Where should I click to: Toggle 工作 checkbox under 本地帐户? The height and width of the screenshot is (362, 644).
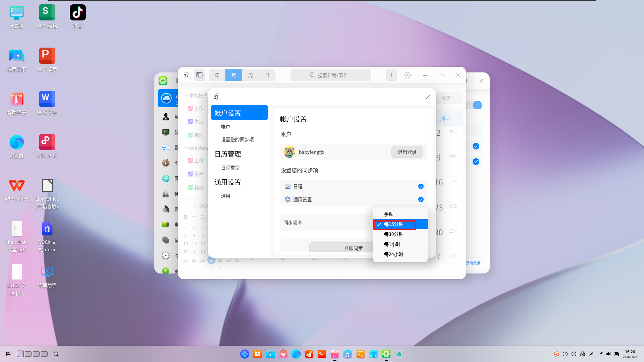tap(190, 108)
